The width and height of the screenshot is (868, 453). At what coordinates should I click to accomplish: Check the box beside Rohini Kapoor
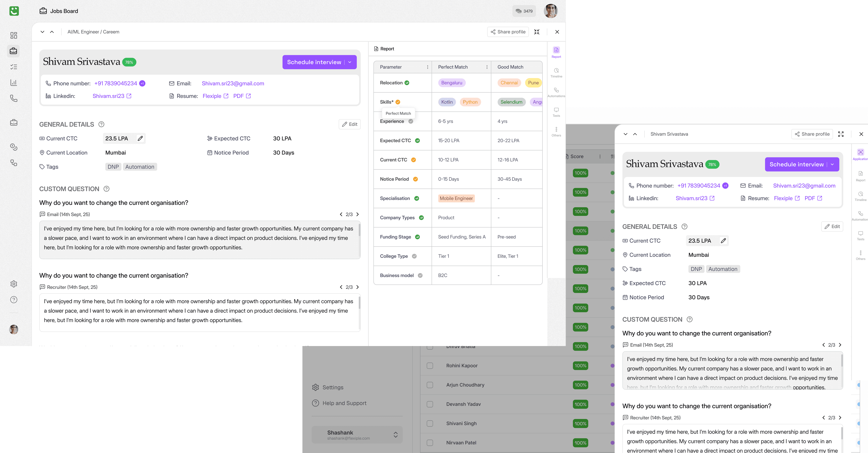point(430,366)
